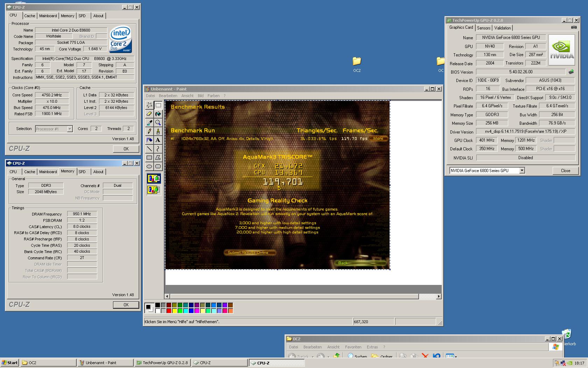This screenshot has width=588, height=368.
Task: Open the Datei menu in Paint
Action: click(150, 96)
